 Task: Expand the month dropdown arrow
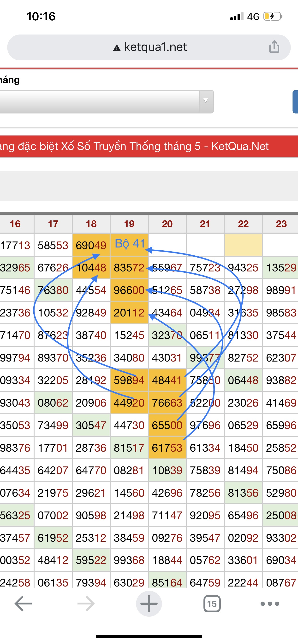coord(206,101)
